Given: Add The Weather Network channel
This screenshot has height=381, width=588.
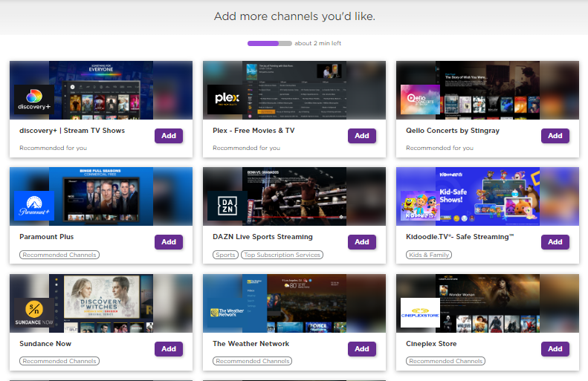Looking at the screenshot, I should click(x=362, y=349).
